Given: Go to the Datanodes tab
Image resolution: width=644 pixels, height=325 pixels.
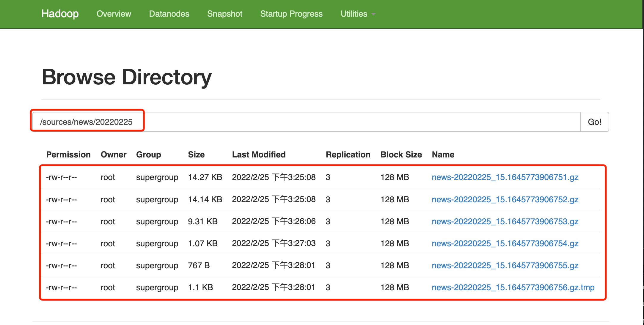Looking at the screenshot, I should (169, 14).
